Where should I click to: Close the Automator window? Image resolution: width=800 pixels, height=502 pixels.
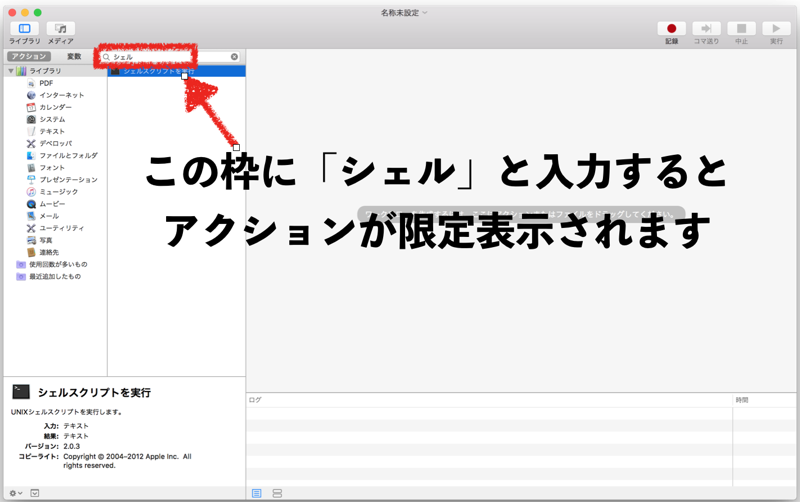click(x=12, y=12)
